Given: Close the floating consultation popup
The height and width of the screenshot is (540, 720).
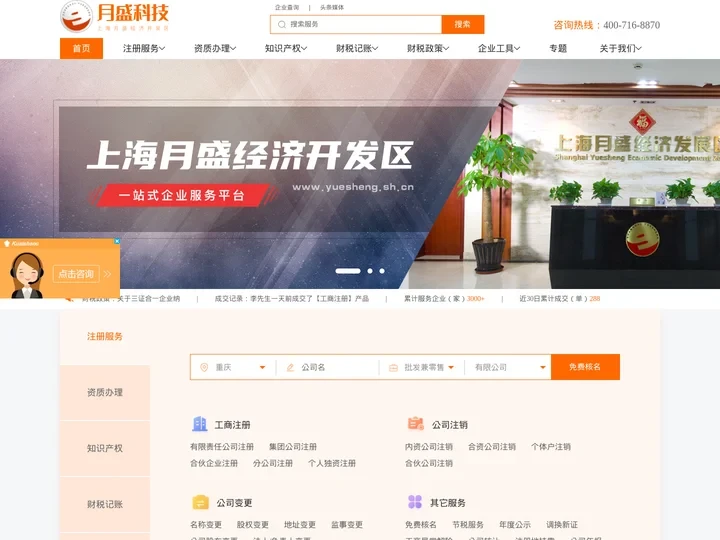Looking at the screenshot, I should tap(117, 241).
